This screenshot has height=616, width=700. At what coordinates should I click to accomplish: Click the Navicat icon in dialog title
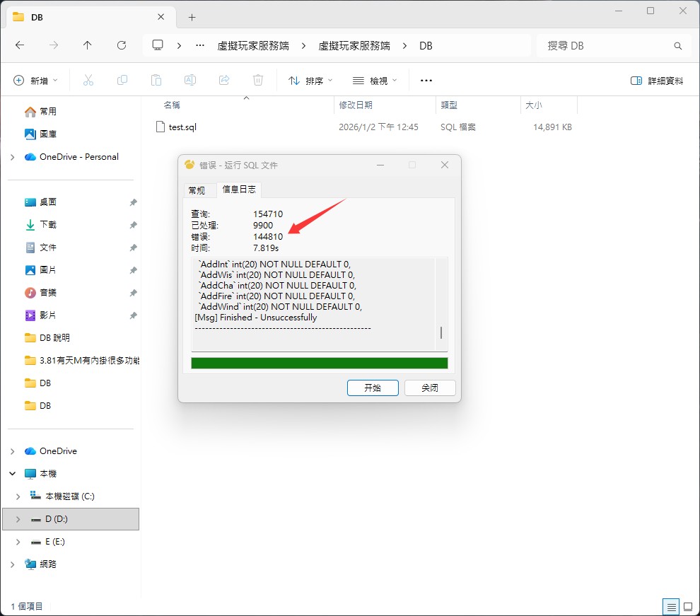[189, 165]
